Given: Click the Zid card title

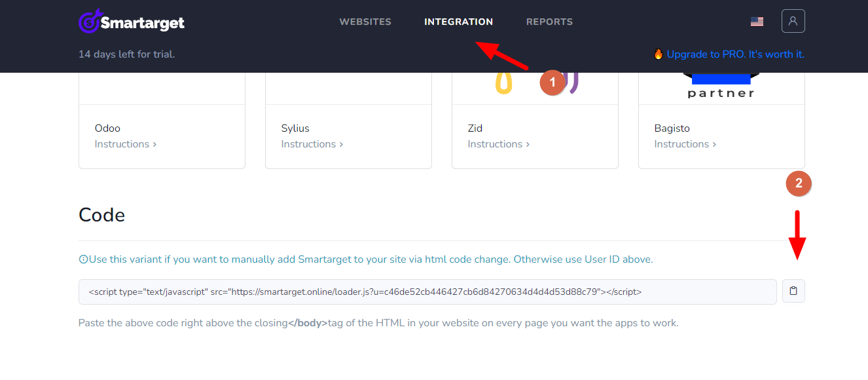Looking at the screenshot, I should click(x=475, y=128).
